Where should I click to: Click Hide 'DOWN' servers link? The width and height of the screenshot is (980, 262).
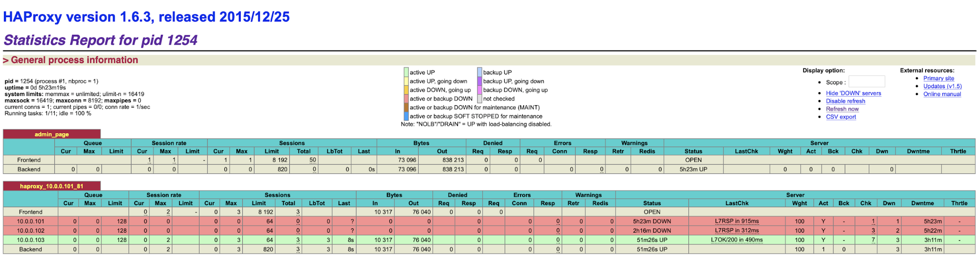(853, 93)
